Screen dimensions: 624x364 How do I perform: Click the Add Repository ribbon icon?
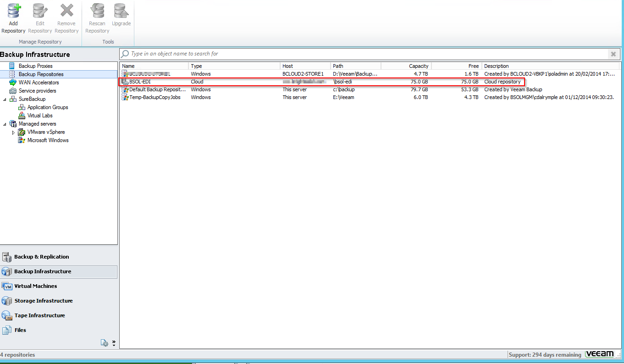(13, 11)
